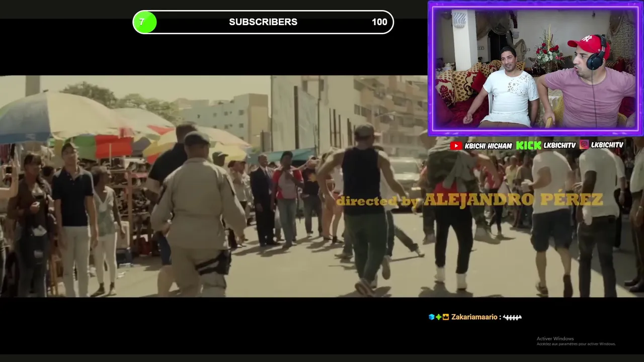The height and width of the screenshot is (362, 644).
Task: Click the green circle showing 7
Action: (144, 22)
